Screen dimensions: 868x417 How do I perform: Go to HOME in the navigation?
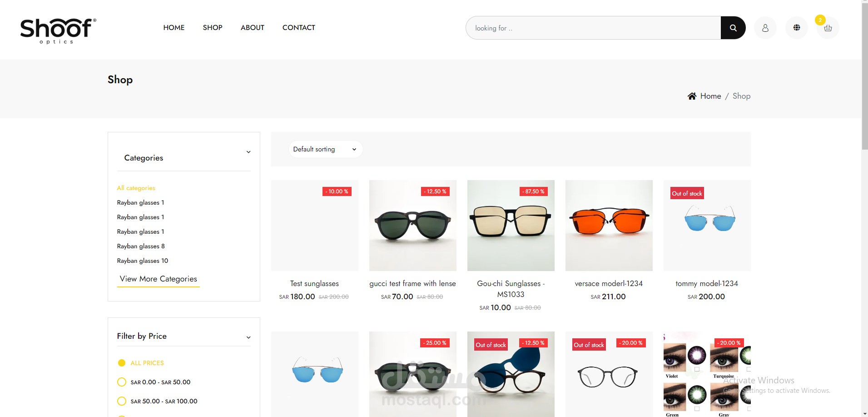point(174,28)
